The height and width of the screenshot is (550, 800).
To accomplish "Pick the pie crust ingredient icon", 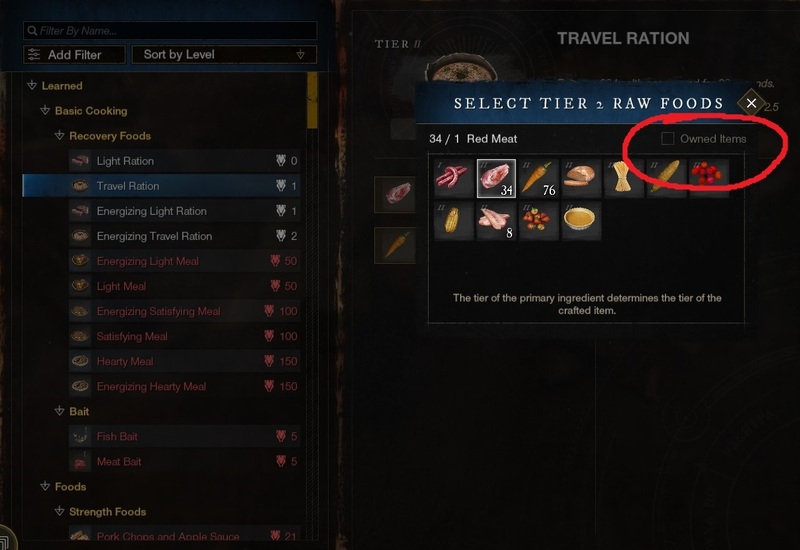I will pos(581,220).
